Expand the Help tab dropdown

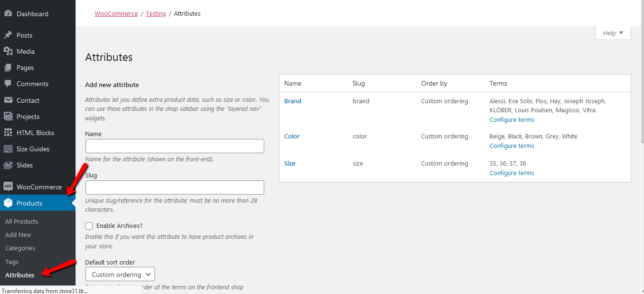tap(613, 33)
